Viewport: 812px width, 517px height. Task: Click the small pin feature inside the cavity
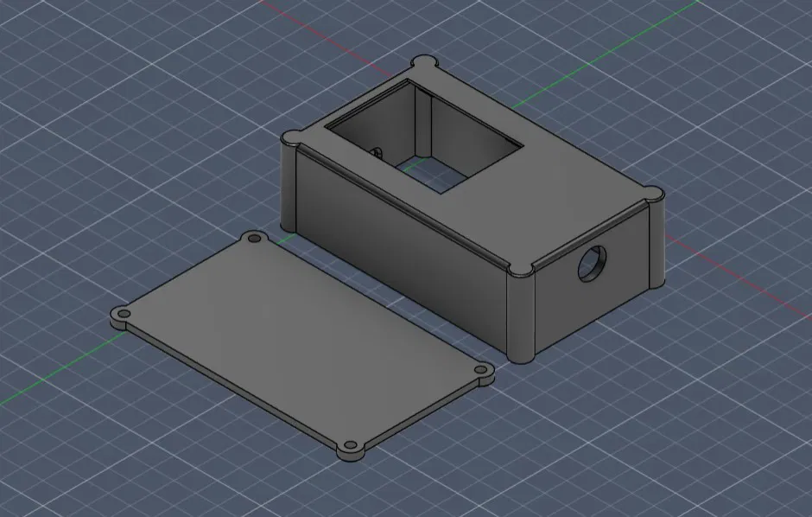point(378,150)
